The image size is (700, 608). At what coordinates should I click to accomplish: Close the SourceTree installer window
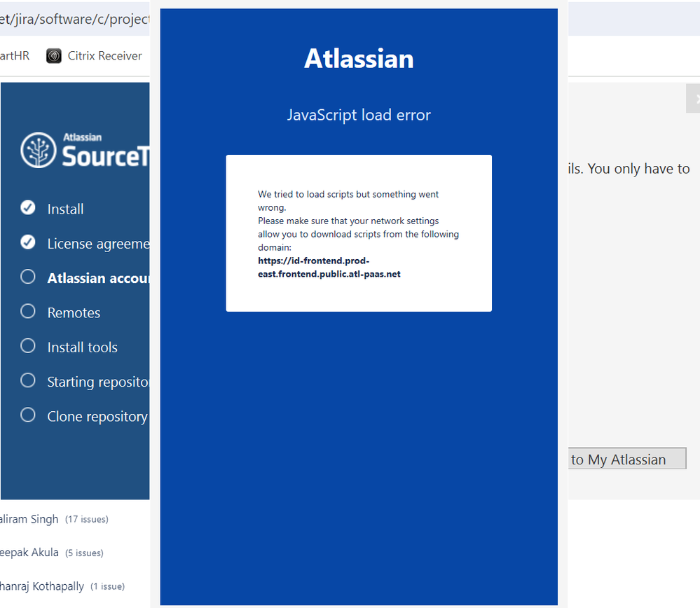click(x=693, y=99)
